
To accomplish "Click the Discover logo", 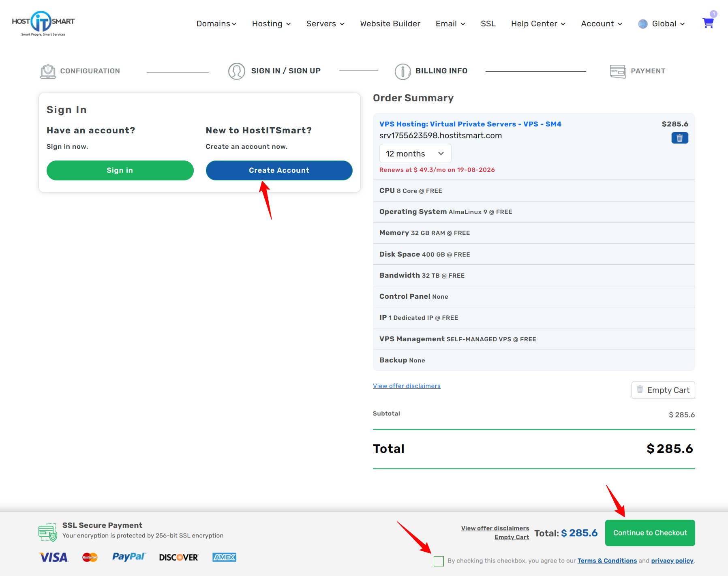I will (x=179, y=557).
